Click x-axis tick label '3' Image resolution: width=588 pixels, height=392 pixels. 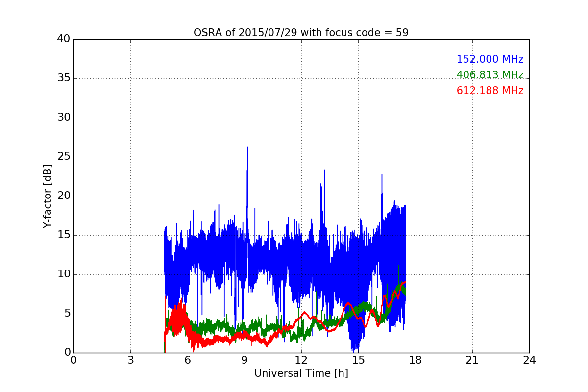pyautogui.click(x=130, y=360)
